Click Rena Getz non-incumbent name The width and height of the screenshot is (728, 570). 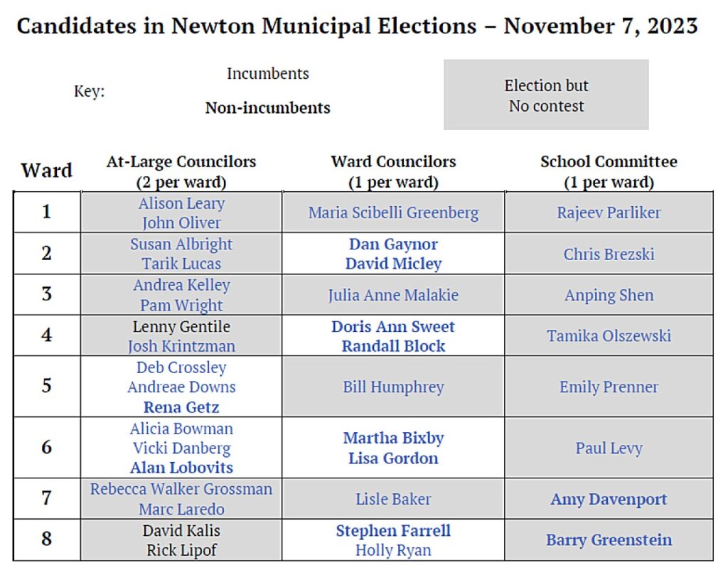pos(181,407)
